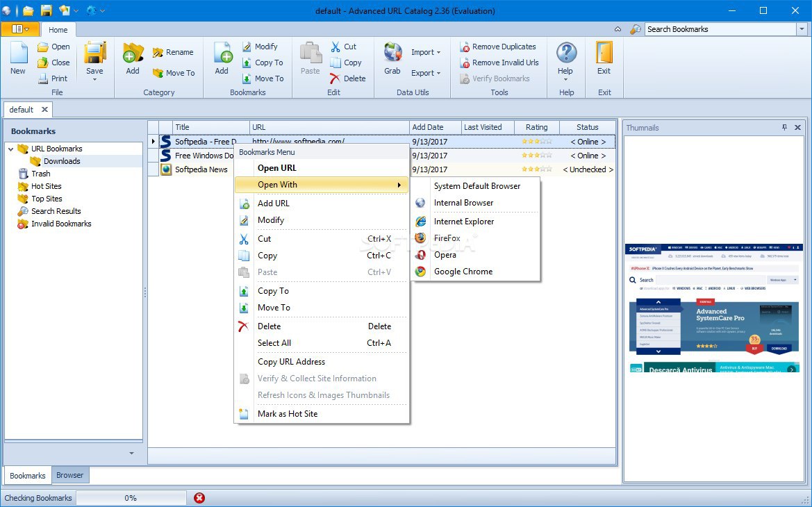Pin the Thumbnails panel
This screenshot has height=507, width=812.
click(785, 128)
